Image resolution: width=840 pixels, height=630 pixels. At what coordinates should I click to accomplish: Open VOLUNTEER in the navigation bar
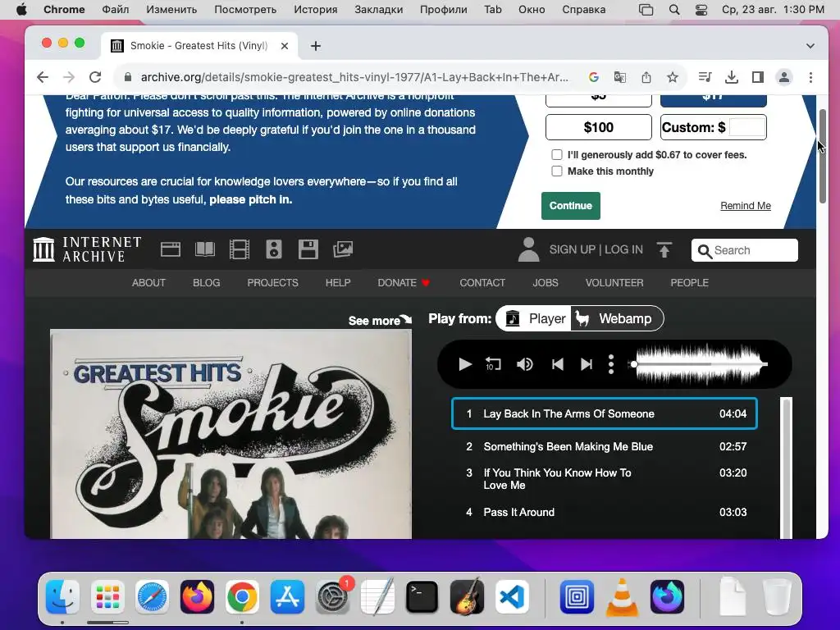[x=614, y=283]
